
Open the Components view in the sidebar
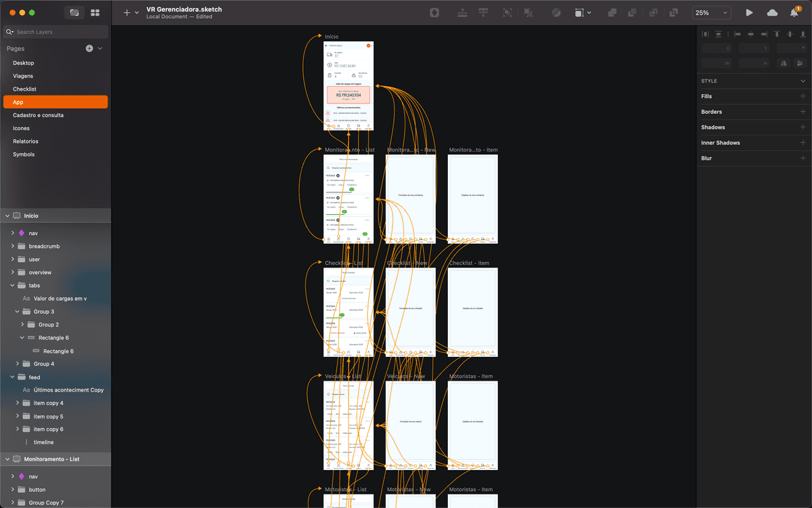(x=95, y=12)
